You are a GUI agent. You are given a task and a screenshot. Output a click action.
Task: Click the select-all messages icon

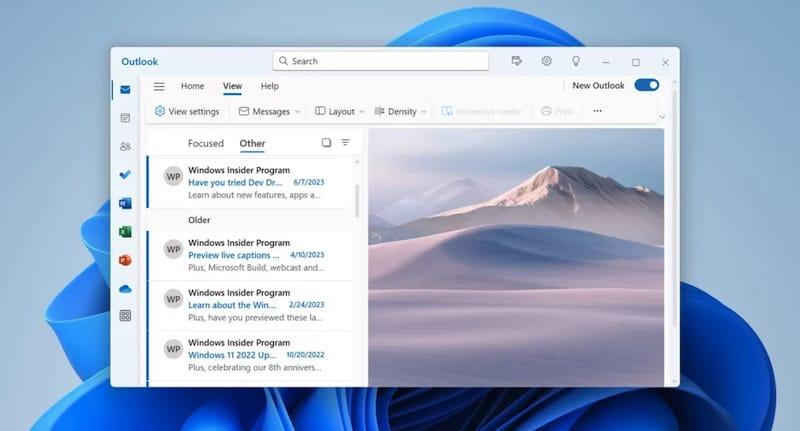coord(327,142)
